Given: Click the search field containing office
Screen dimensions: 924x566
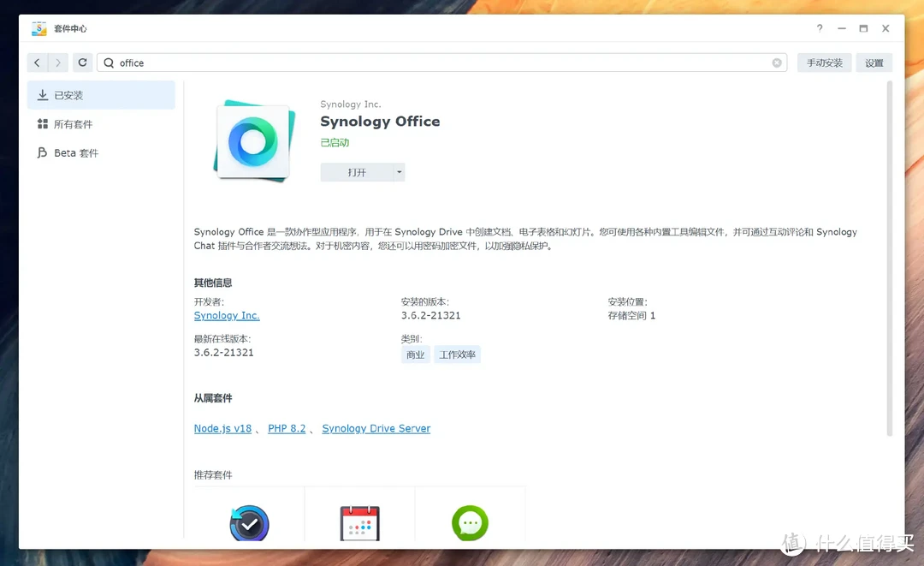Looking at the screenshot, I should [442, 63].
